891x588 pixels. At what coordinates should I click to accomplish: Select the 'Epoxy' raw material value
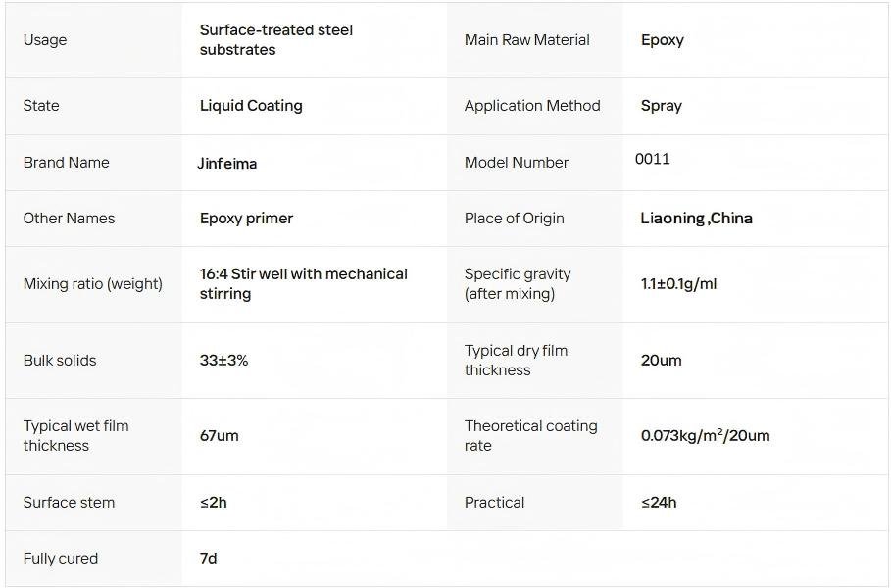click(663, 40)
